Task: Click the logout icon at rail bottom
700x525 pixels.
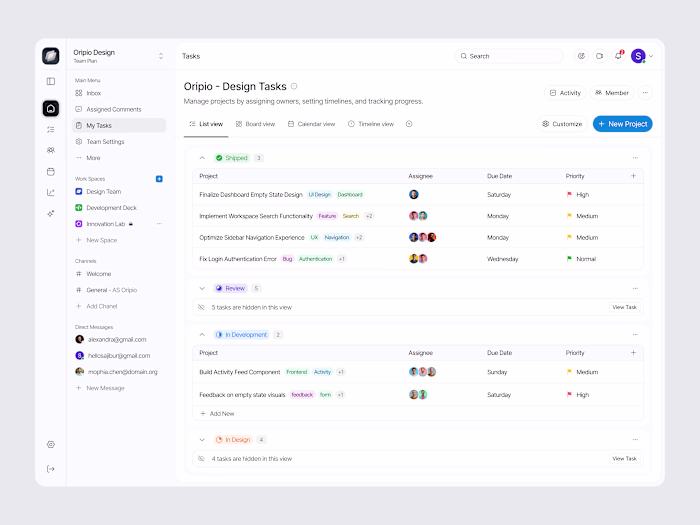Action: (x=51, y=469)
